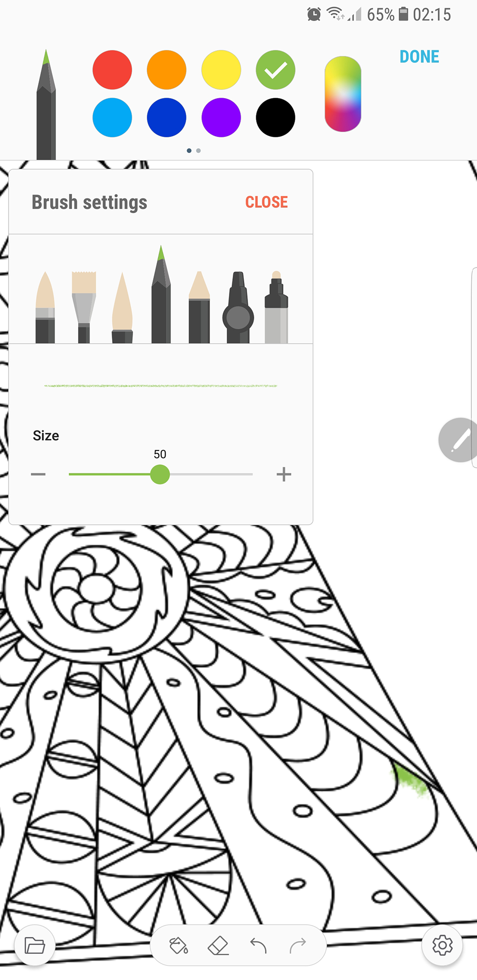Screen dimensions: 477x980
Task: Select the red color swatch
Action: 112,70
